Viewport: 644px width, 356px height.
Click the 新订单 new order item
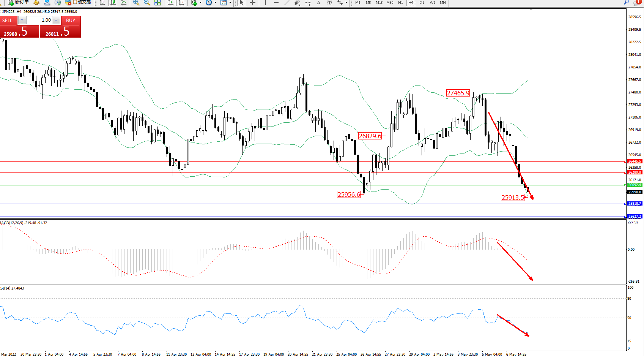(x=19, y=2)
